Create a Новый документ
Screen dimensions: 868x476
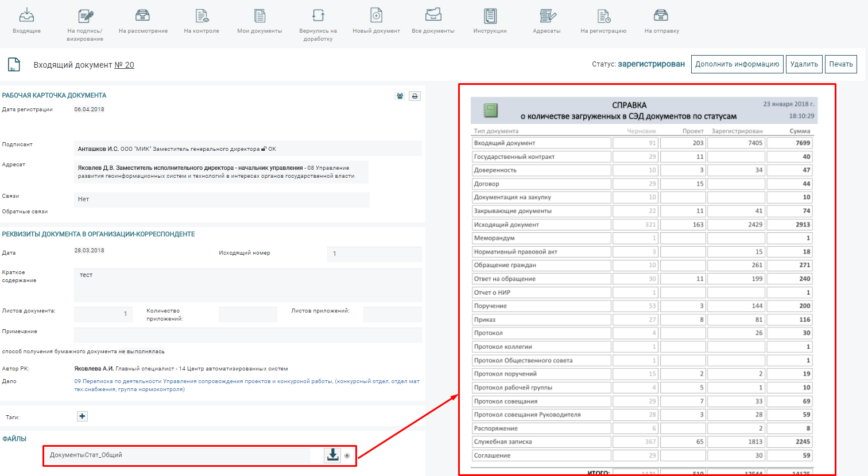376,21
